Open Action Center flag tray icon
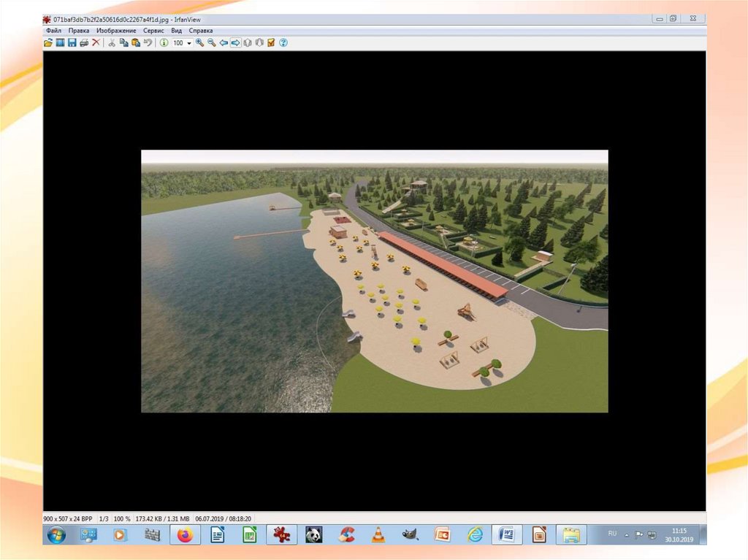Screen dimensions: 748x560 639,535
